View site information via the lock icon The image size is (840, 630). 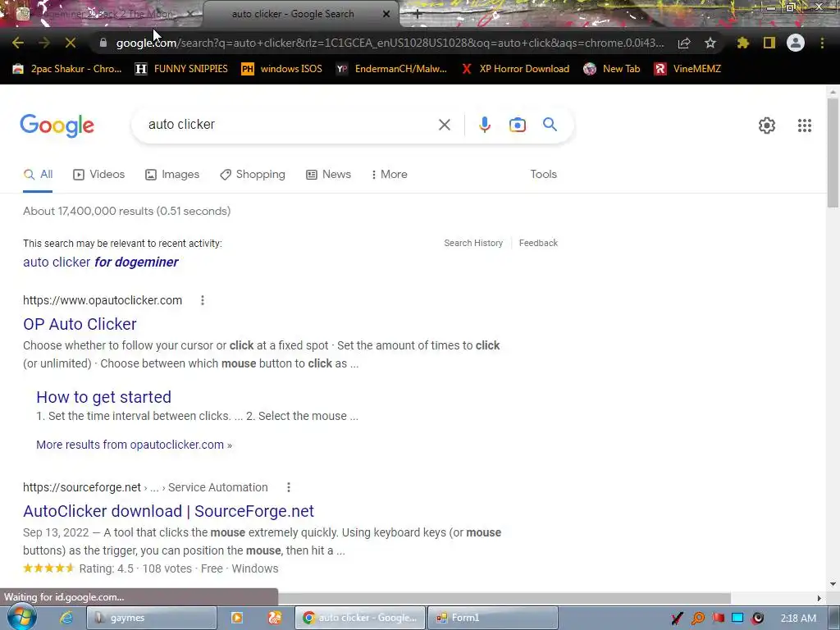coord(103,43)
